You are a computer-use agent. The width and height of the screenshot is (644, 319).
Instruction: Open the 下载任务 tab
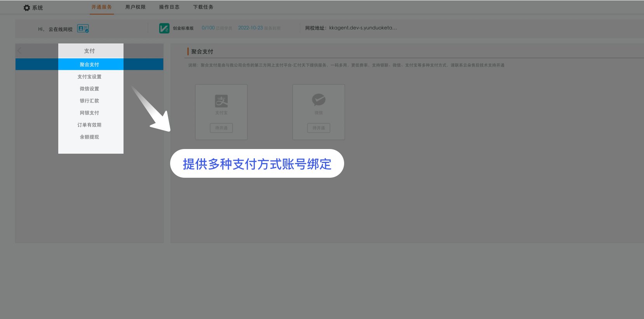[203, 7]
